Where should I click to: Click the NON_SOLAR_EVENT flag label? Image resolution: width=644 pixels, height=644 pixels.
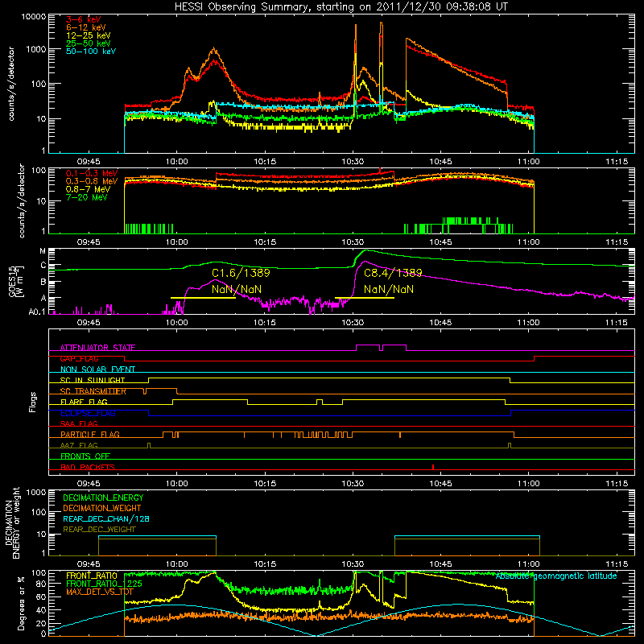tap(97, 369)
